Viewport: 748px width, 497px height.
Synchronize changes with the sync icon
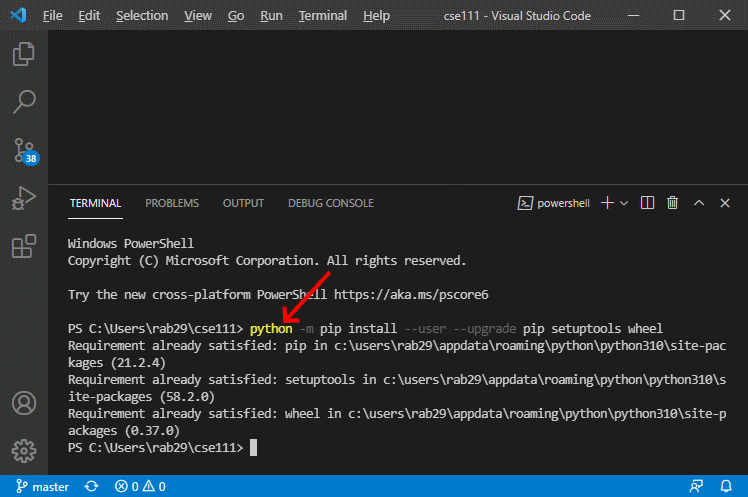point(92,487)
